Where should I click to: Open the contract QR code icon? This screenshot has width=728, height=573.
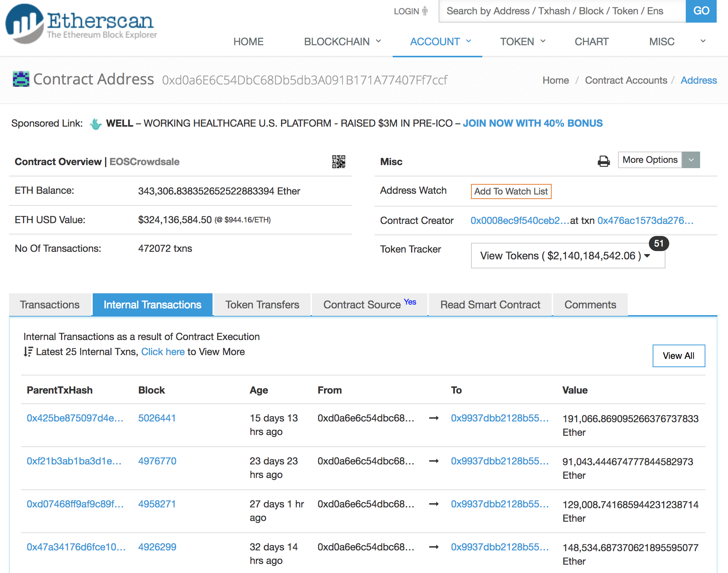pos(338,161)
